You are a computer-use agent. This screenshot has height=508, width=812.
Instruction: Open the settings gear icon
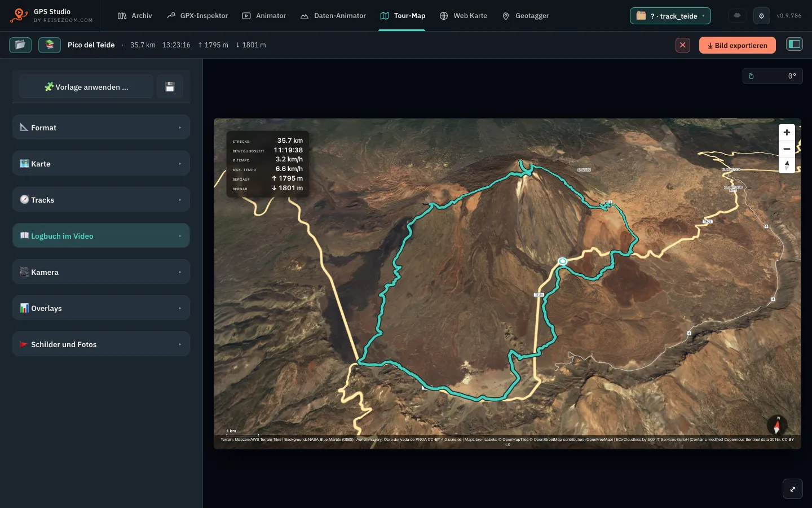761,16
